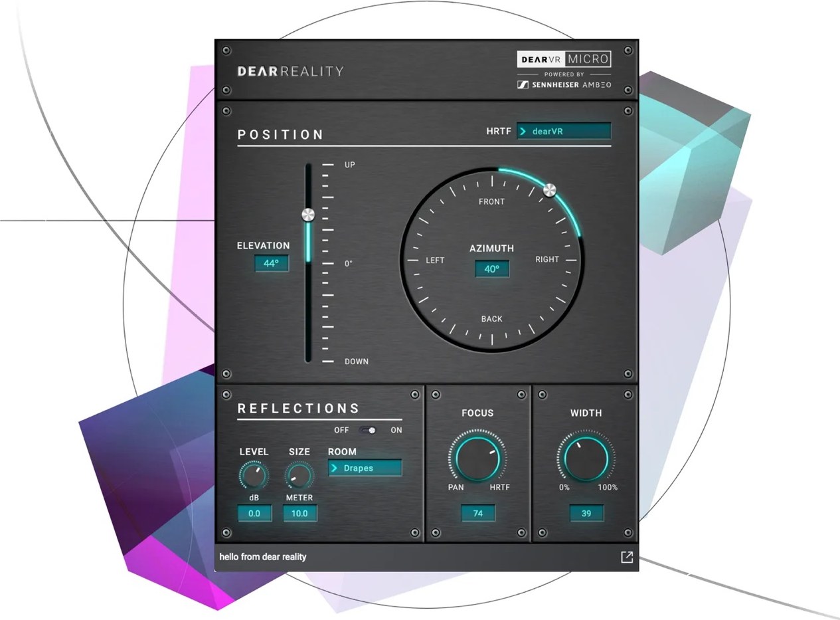
Task: Click the Width knob
Action: tap(585, 459)
